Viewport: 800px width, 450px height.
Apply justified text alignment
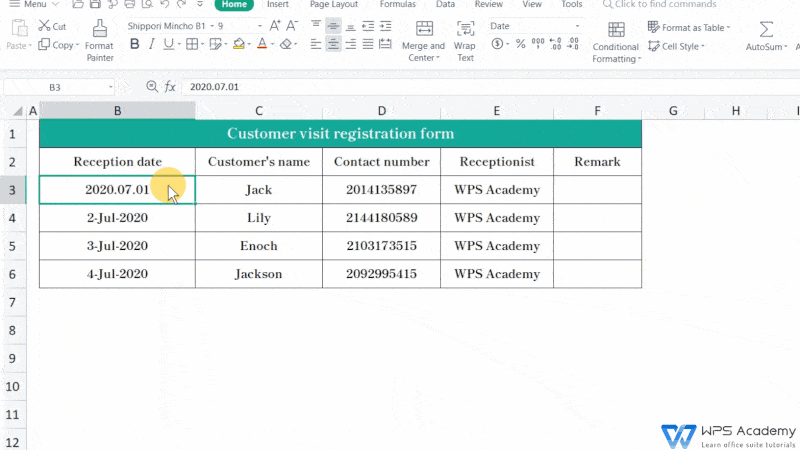click(368, 44)
